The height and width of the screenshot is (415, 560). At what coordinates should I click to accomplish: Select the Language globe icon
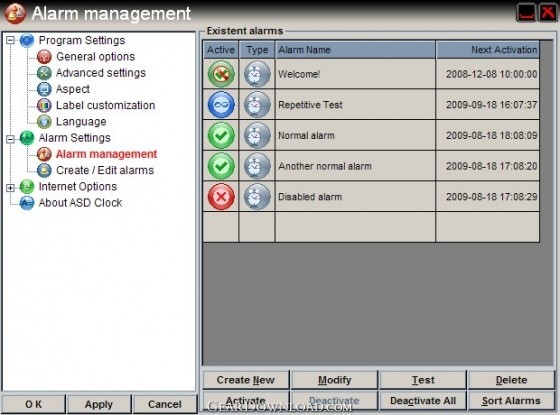[x=44, y=121]
